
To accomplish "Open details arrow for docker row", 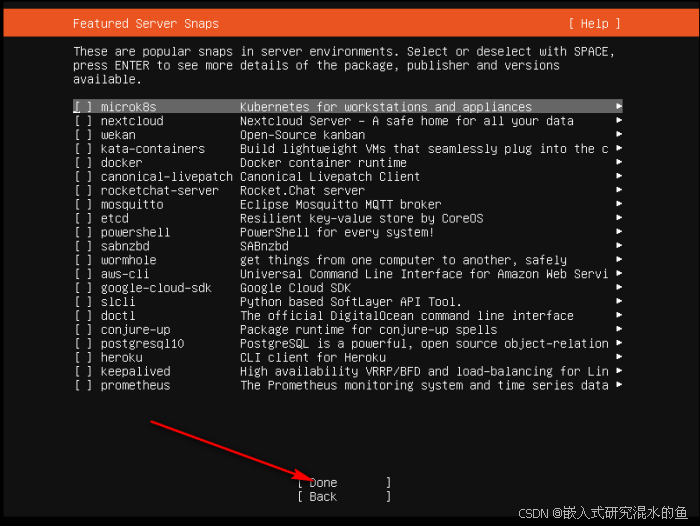I will tap(619, 162).
